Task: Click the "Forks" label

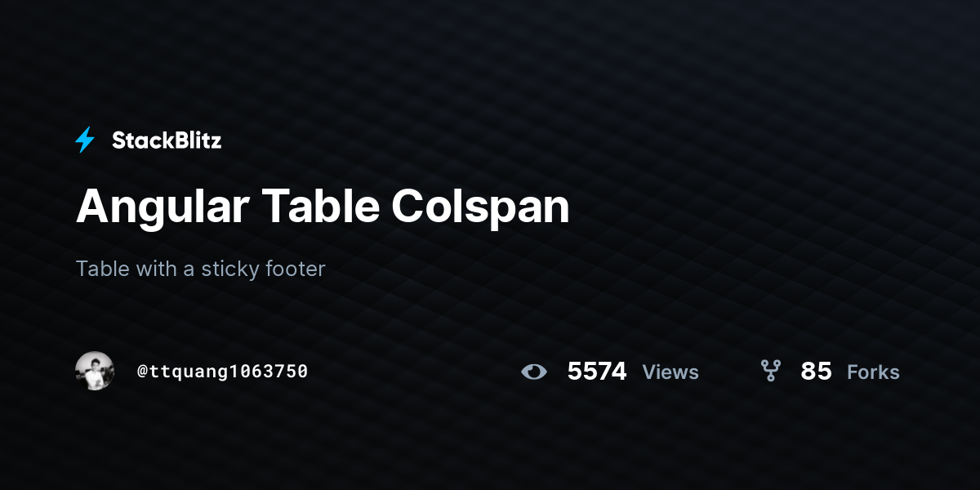Action: tap(873, 372)
